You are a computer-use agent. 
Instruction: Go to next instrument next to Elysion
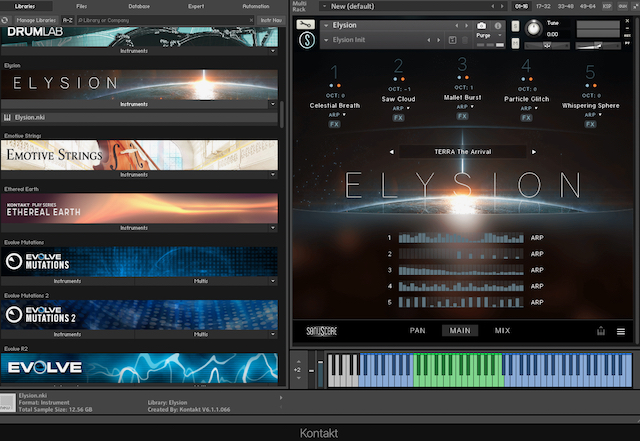467,25
